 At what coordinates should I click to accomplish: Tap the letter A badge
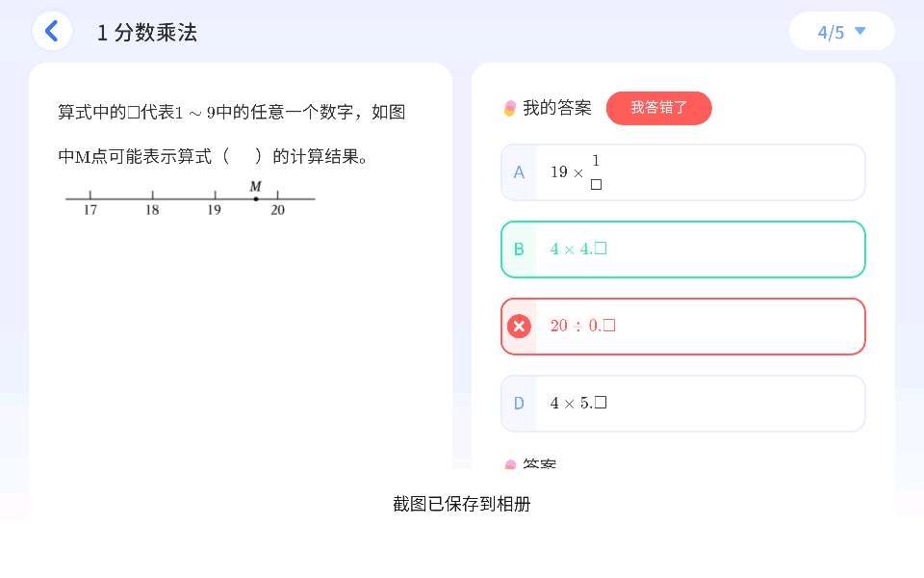(519, 172)
